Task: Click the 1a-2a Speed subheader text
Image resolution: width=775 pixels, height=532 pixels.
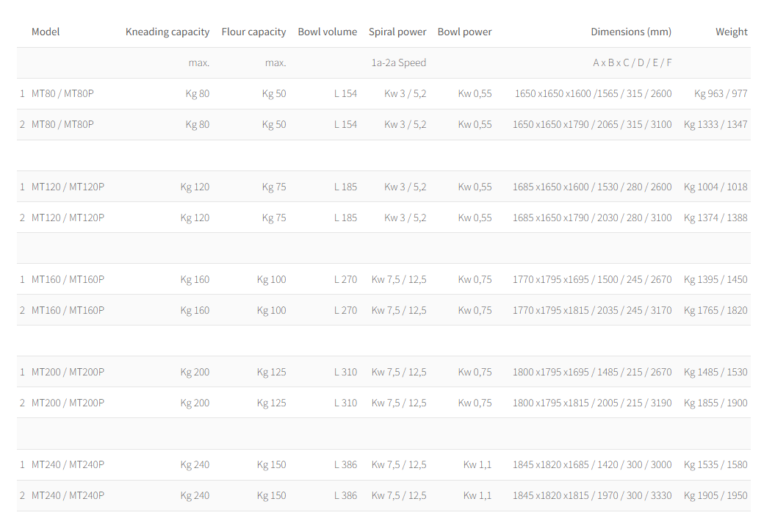Action: (398, 62)
